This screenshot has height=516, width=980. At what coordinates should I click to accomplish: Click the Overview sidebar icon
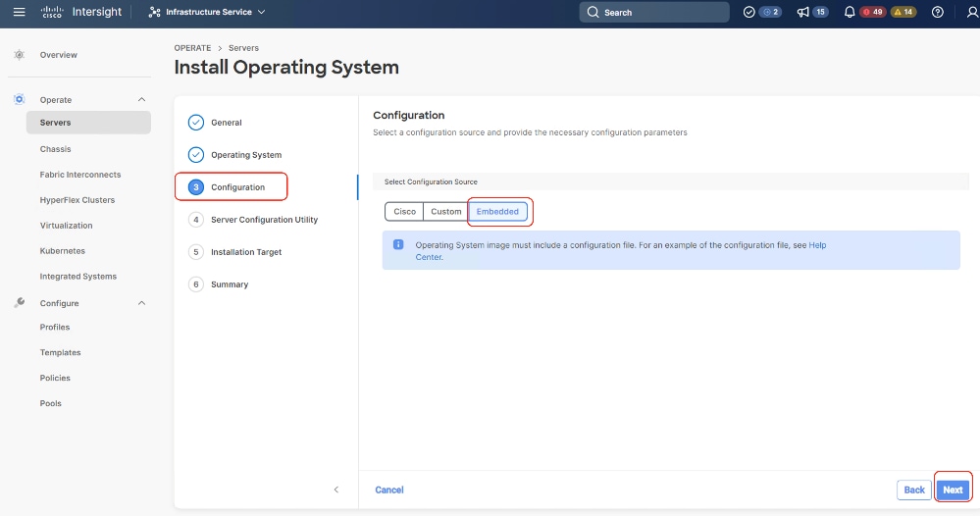(20, 55)
